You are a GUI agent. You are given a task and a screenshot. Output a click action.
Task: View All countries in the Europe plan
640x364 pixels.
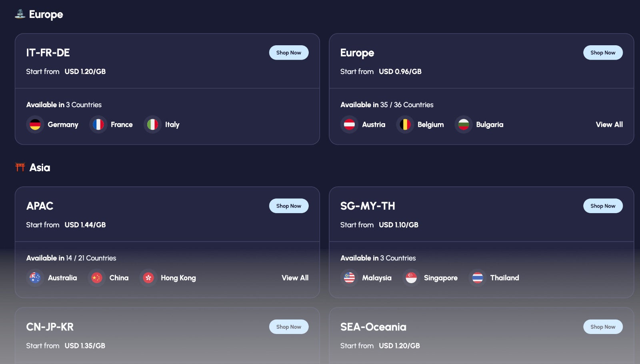[609, 124]
